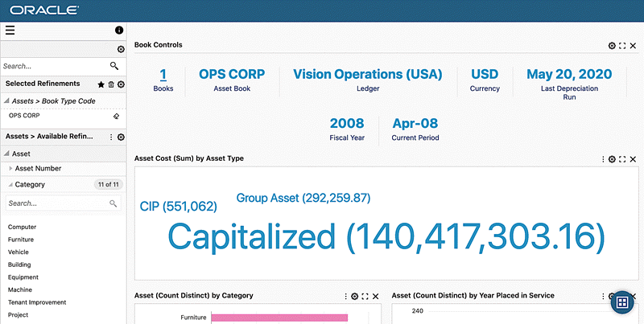Click the trash icon in Selected Refinements
644x324 pixels.
click(111, 84)
